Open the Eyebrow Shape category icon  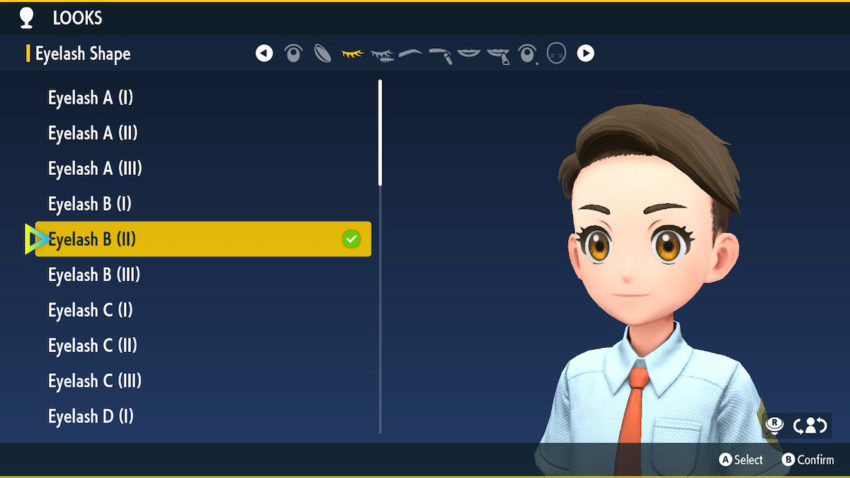pyautogui.click(x=410, y=53)
